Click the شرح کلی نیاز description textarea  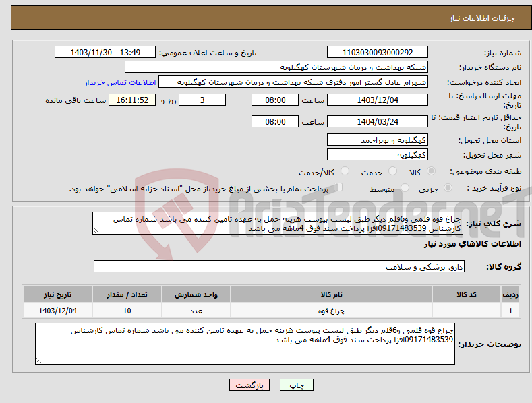point(278,223)
